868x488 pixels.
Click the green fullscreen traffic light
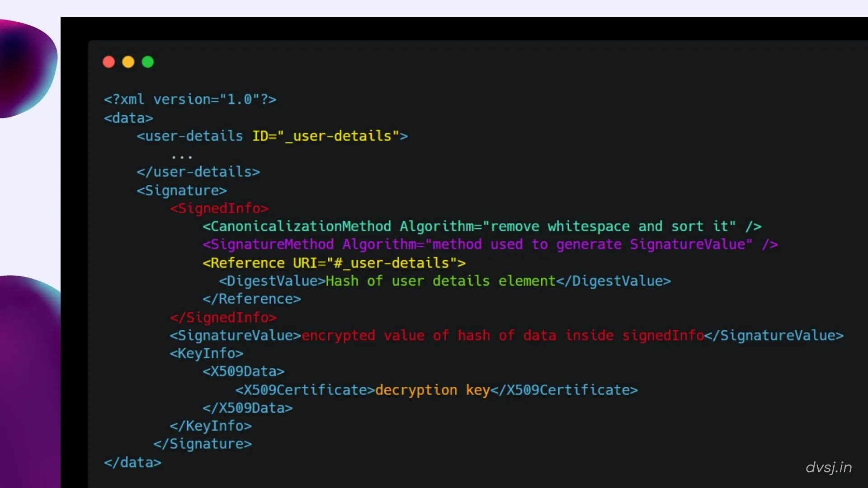click(147, 62)
